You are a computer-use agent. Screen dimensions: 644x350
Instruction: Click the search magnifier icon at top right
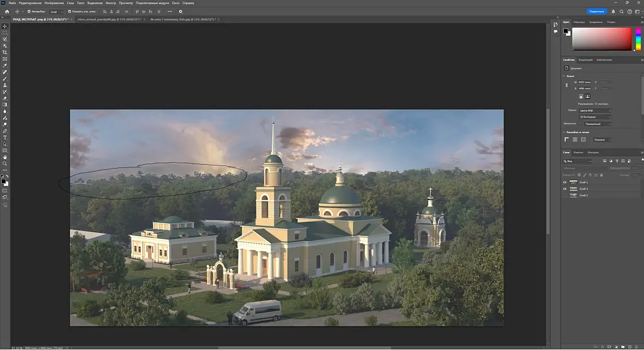pyautogui.click(x=622, y=11)
